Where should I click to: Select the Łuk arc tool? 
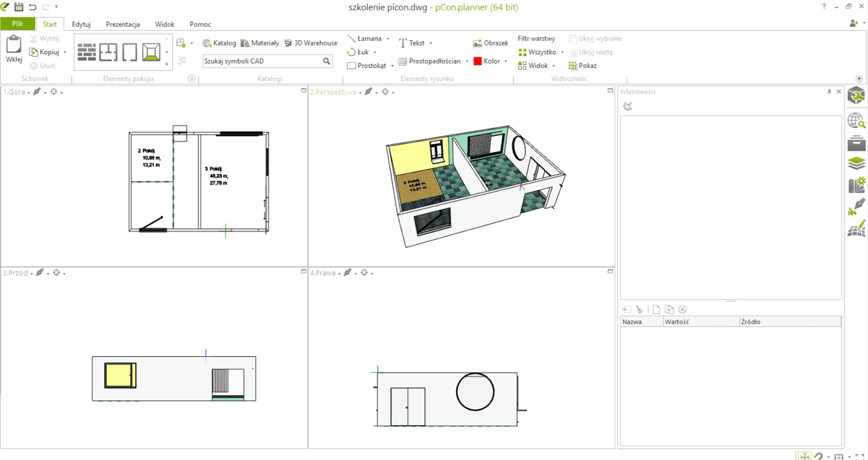point(358,52)
